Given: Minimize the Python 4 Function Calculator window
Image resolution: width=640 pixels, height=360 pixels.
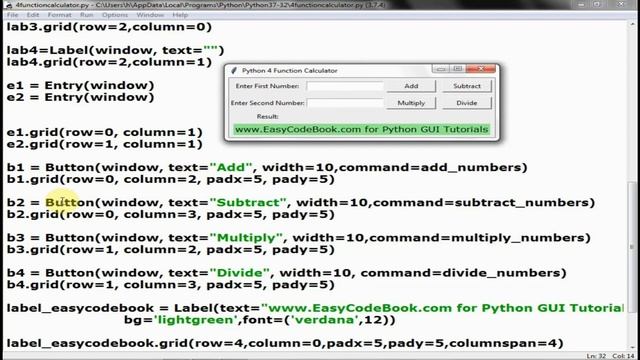Looking at the screenshot, I should click(441, 69).
